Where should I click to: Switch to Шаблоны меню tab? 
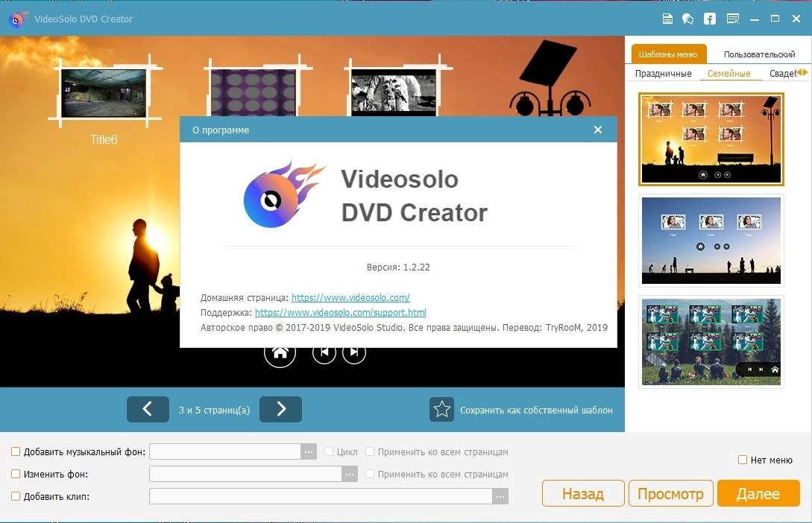tap(668, 54)
